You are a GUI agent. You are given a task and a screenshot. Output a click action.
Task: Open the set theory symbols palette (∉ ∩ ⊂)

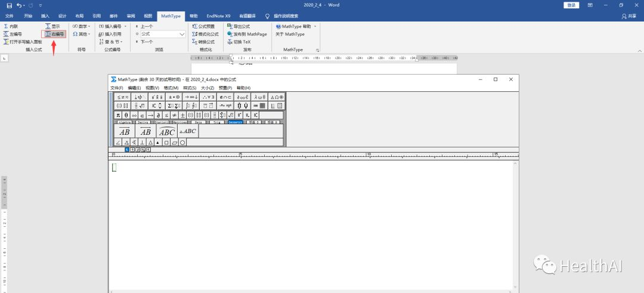(x=225, y=97)
